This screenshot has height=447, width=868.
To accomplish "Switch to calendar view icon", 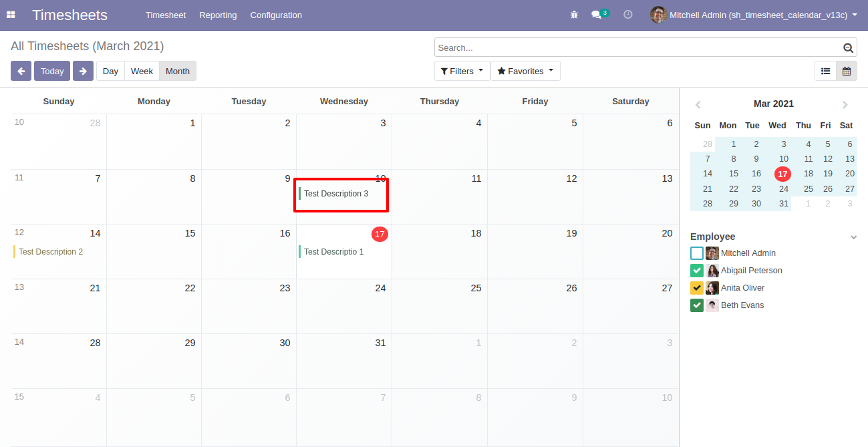I will (x=847, y=71).
